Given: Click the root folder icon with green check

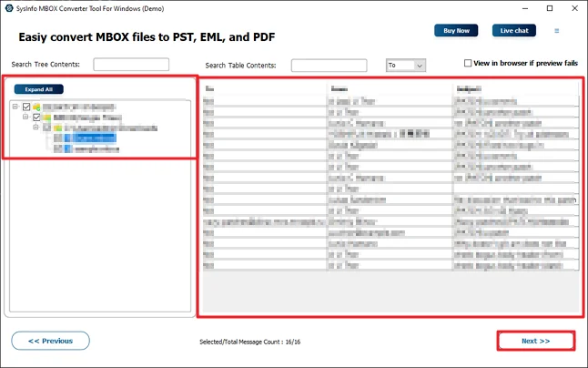Looking at the screenshot, I should pos(36,107).
